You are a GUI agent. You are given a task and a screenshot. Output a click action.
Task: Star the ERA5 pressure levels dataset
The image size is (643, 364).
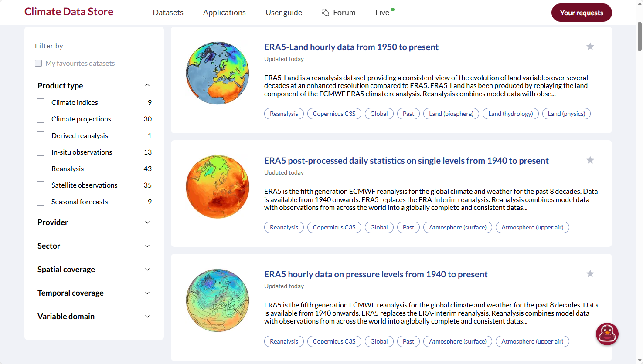(590, 273)
